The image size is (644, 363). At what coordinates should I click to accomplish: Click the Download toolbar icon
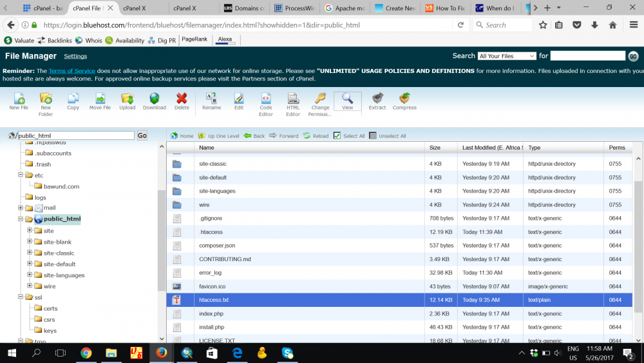click(x=154, y=101)
